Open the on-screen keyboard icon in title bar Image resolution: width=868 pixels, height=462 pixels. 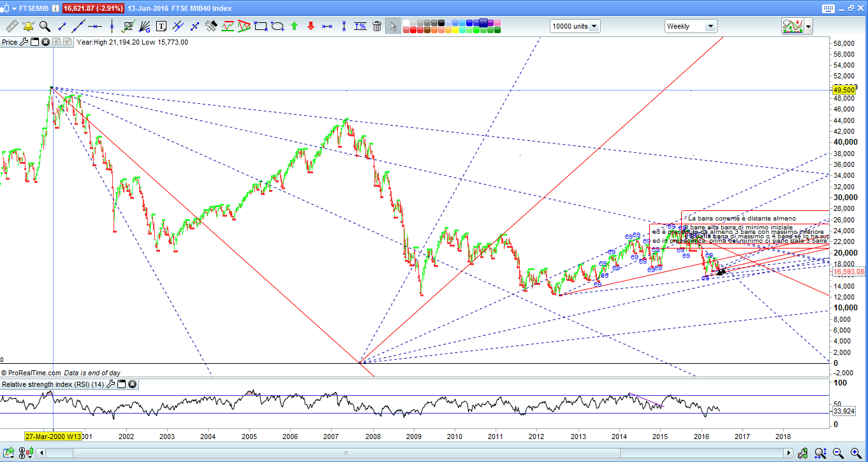(x=828, y=8)
